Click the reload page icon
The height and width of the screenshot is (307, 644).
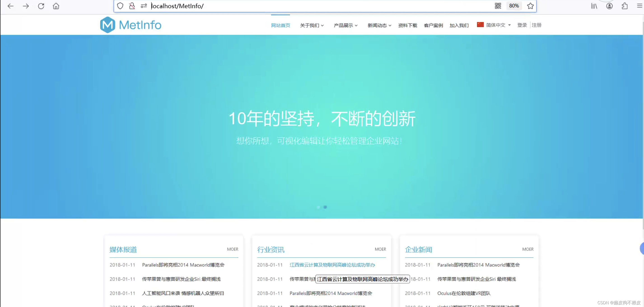coord(41,6)
